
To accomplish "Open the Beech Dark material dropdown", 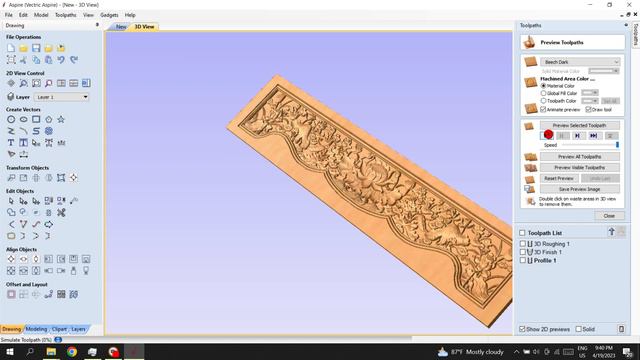I will tap(580, 62).
